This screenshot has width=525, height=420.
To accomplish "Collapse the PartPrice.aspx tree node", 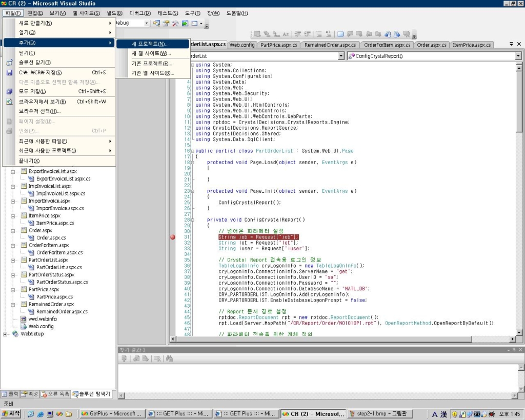I will point(13,290).
